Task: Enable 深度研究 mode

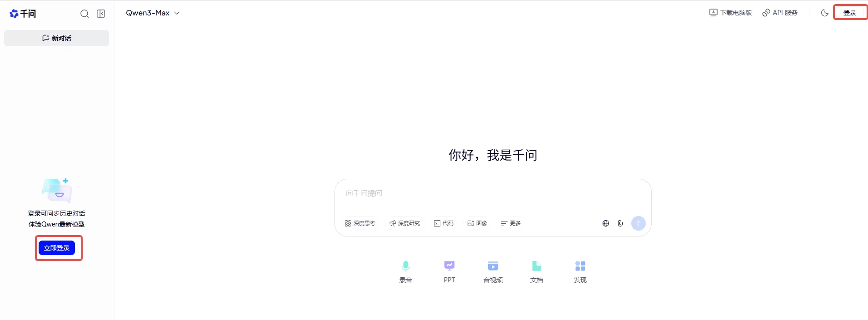Action: pos(404,223)
